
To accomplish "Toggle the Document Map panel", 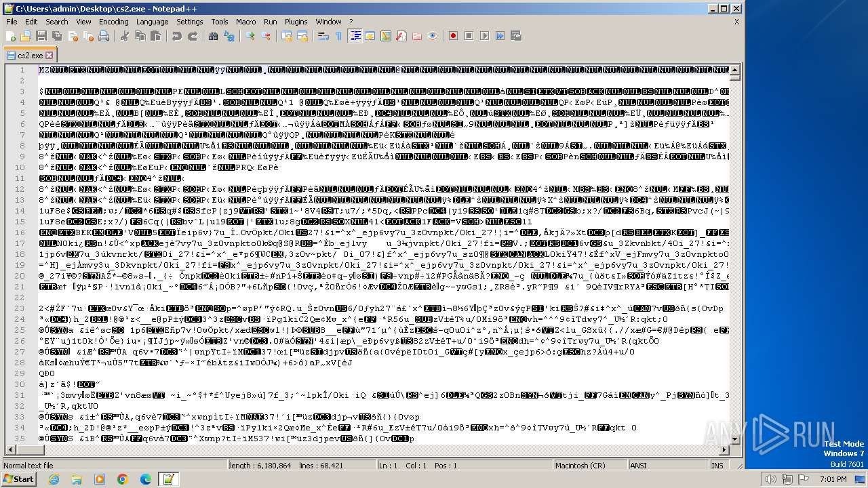I will tap(386, 36).
